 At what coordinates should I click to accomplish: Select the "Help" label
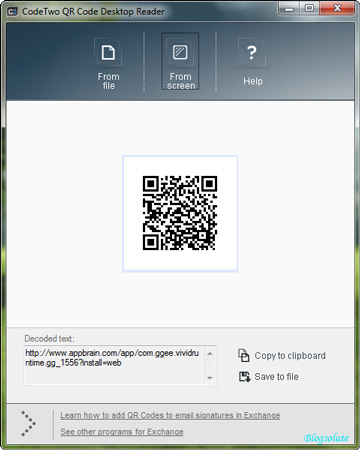tap(253, 81)
